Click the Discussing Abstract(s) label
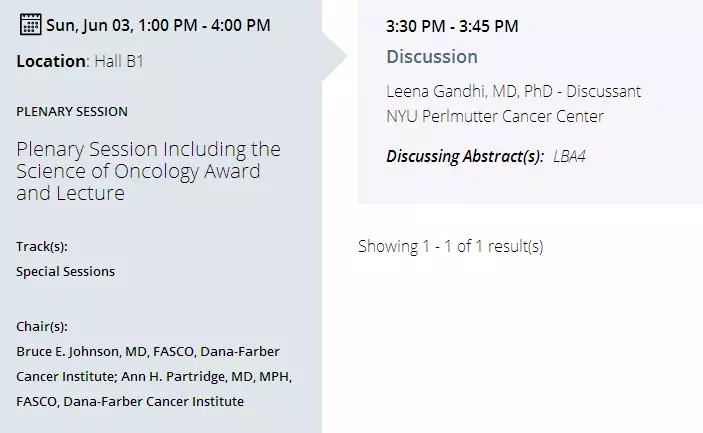 (465, 156)
